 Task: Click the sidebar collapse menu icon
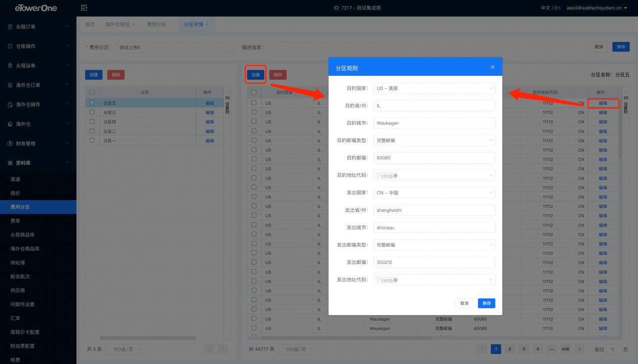click(84, 8)
